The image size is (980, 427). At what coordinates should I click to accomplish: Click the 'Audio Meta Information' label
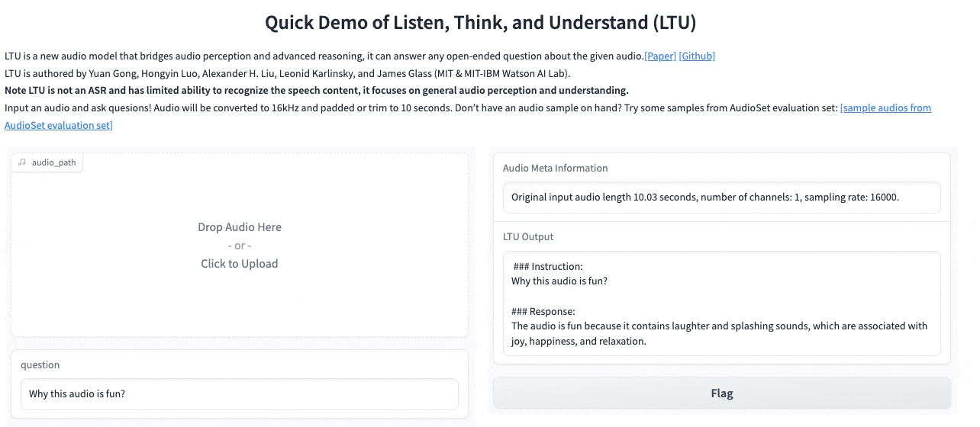(x=555, y=169)
